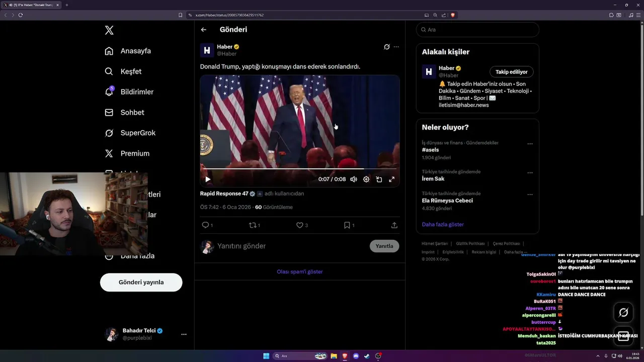
Task: Show Olası spam'i göster replies
Action: tap(300, 271)
